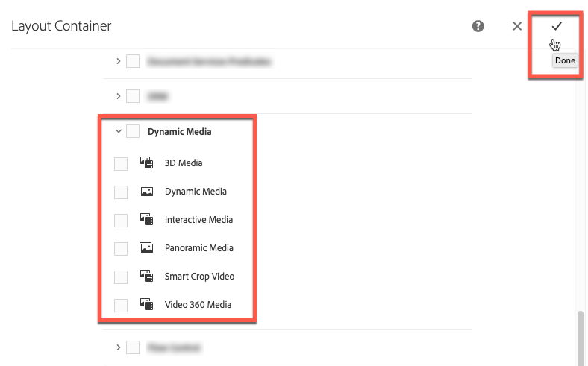Tick the Video 360 Media checkbox
The width and height of the screenshot is (588, 366).
coord(121,306)
